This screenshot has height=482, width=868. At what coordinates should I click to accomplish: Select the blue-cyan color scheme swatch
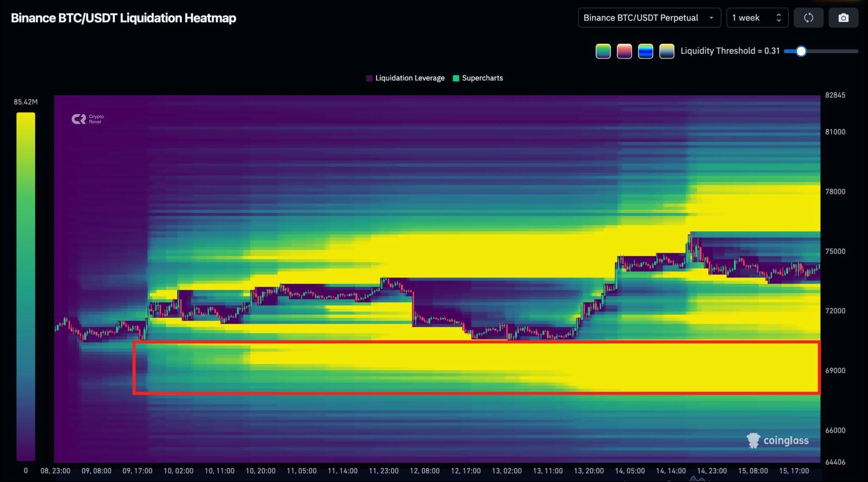pyautogui.click(x=645, y=51)
